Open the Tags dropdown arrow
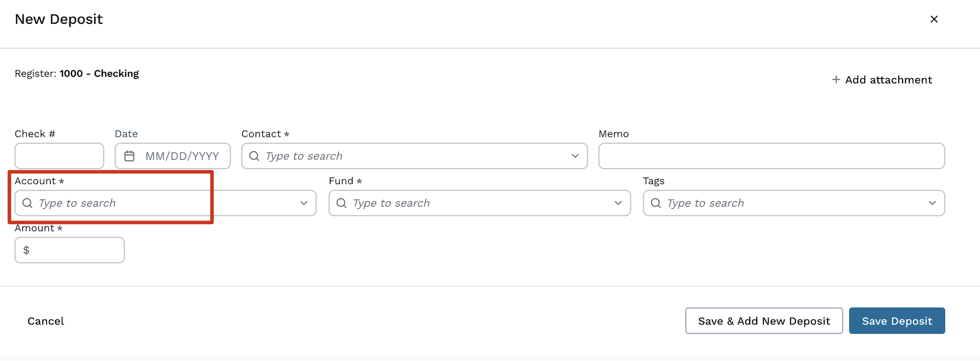 click(x=932, y=203)
